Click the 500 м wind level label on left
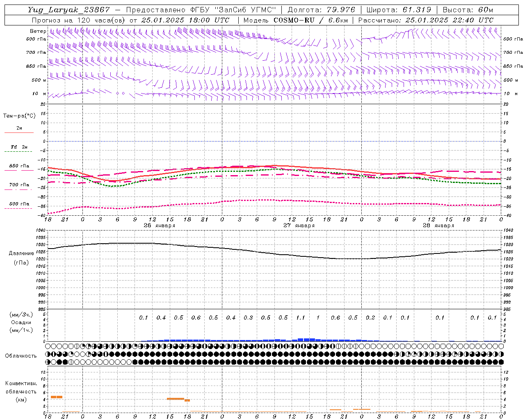This screenshot has height=420, width=525. (39, 80)
